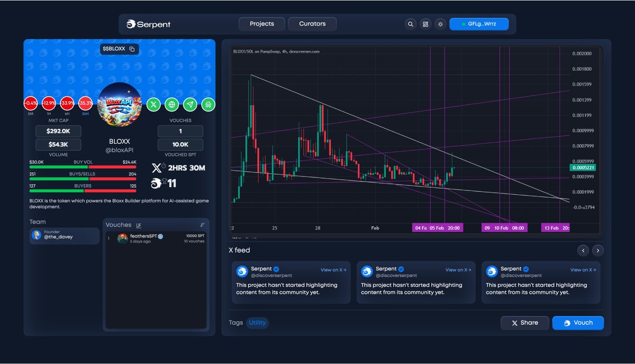Click the 10.0K vouched SPT value

(x=180, y=144)
